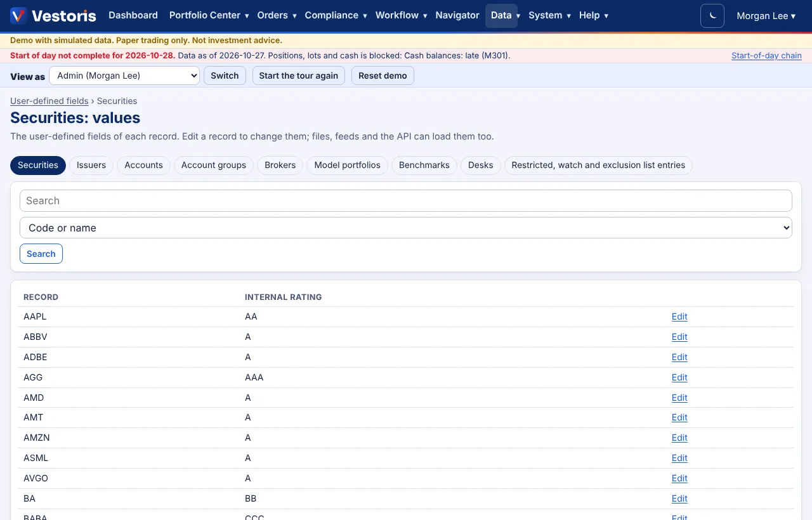Open the Portfolio Center menu
Image resolution: width=812 pixels, height=520 pixels.
point(209,15)
